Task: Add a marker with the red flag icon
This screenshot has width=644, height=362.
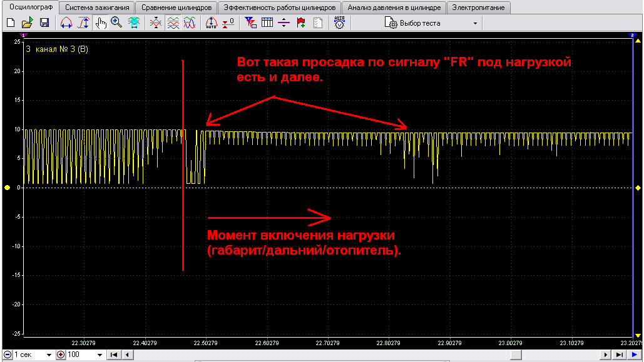Action: coord(301,23)
